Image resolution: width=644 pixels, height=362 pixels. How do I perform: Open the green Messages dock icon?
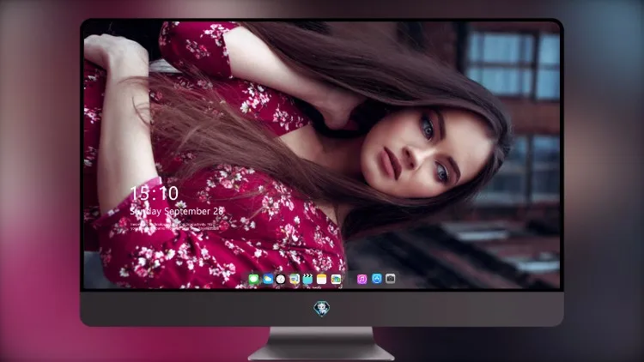tap(254, 279)
